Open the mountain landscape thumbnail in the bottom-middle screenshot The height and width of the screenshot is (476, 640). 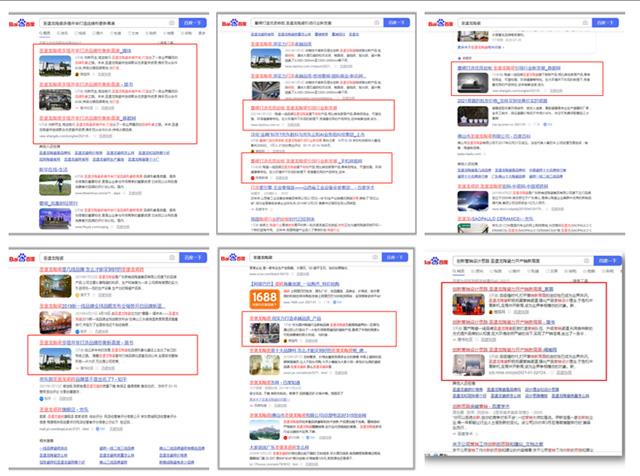tap(265, 430)
